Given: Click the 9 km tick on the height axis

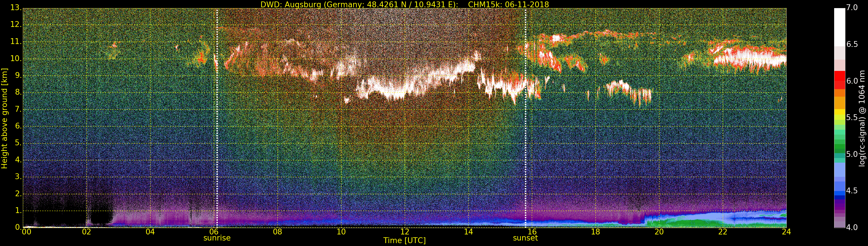Looking at the screenshot, I should point(18,76).
